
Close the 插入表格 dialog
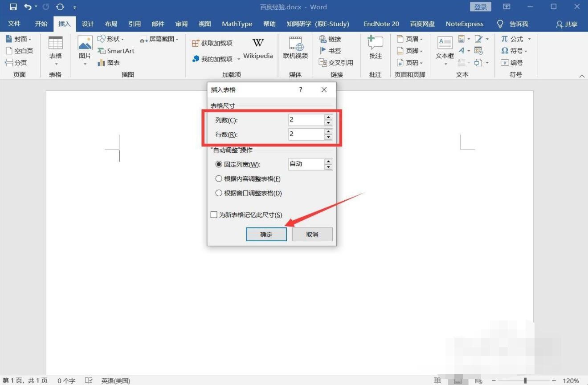[324, 90]
